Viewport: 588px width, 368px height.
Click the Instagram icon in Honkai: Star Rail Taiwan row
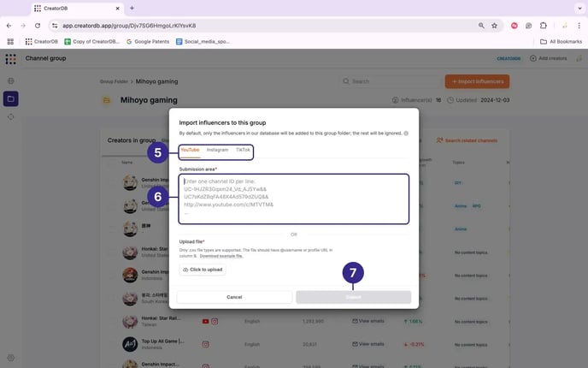click(x=215, y=322)
